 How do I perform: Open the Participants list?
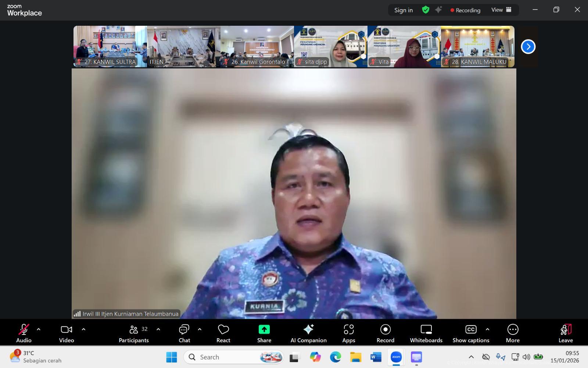134,333
